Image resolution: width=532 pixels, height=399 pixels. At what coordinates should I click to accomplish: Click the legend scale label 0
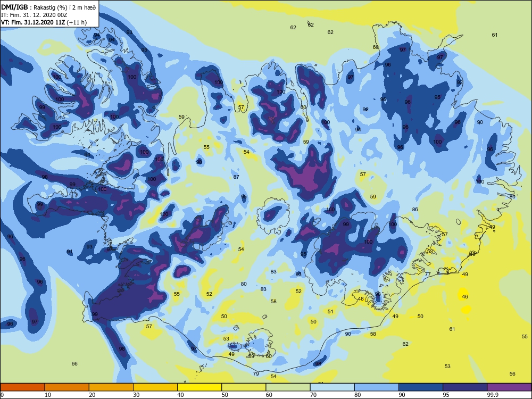[2, 395]
